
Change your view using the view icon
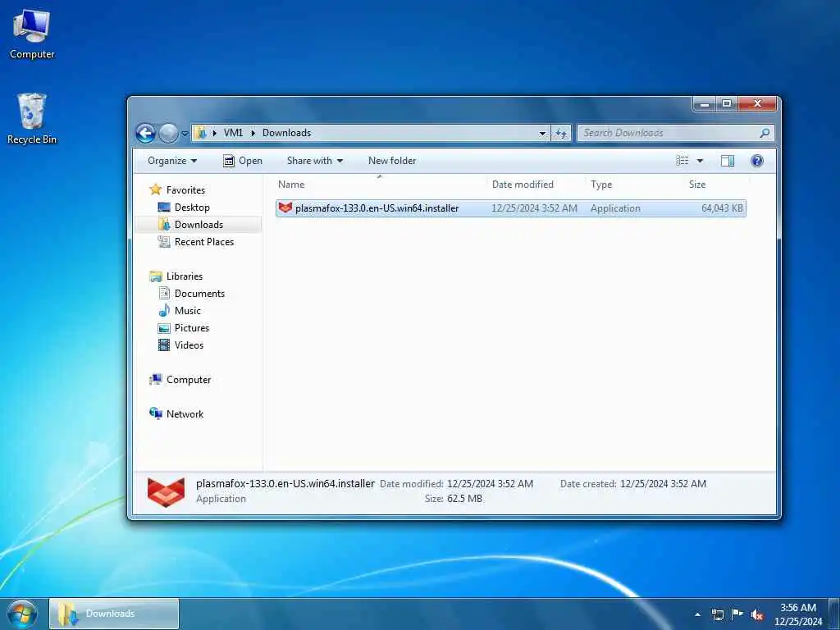point(682,161)
